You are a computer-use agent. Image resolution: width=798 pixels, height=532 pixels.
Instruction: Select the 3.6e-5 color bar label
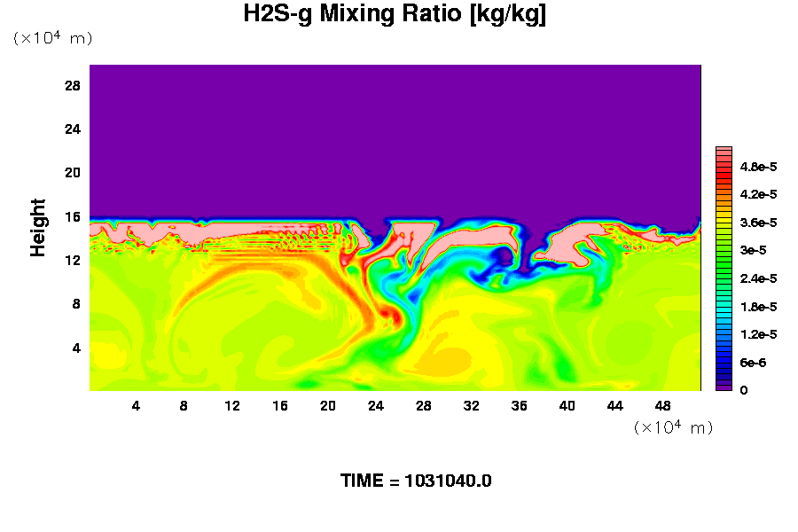(x=758, y=223)
